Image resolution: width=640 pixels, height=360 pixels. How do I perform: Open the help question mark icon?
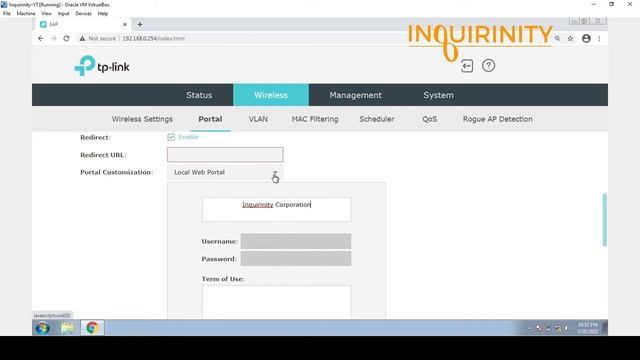click(488, 66)
